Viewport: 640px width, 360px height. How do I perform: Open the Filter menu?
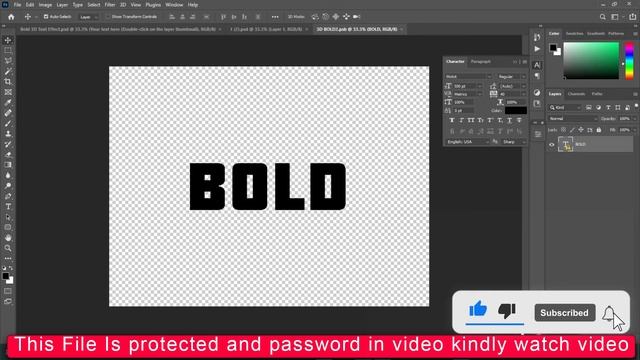point(110,5)
